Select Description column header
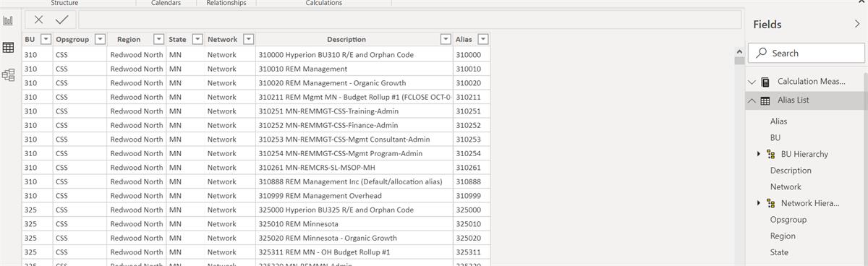This screenshot has width=868, height=266. tap(346, 40)
